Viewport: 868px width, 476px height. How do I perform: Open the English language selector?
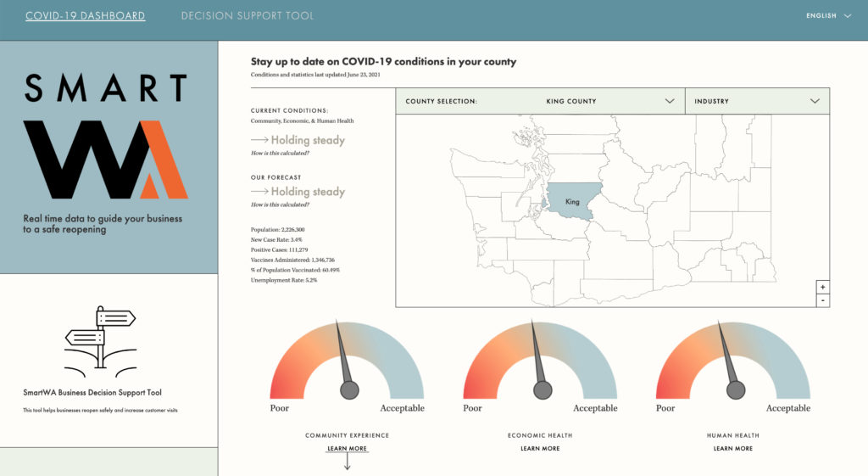click(x=828, y=15)
